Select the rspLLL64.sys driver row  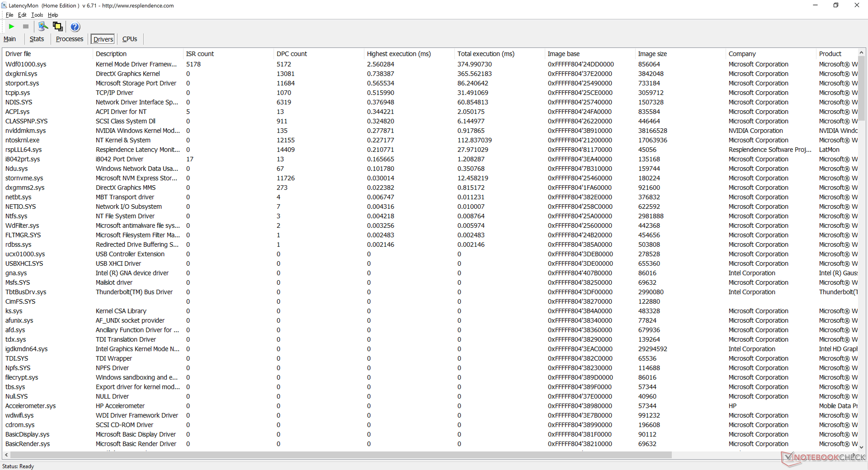[x=429, y=150]
